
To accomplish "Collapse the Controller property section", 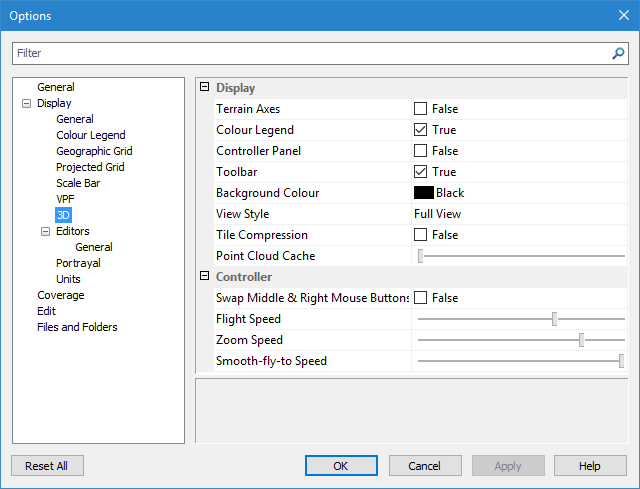I will pyautogui.click(x=205, y=276).
